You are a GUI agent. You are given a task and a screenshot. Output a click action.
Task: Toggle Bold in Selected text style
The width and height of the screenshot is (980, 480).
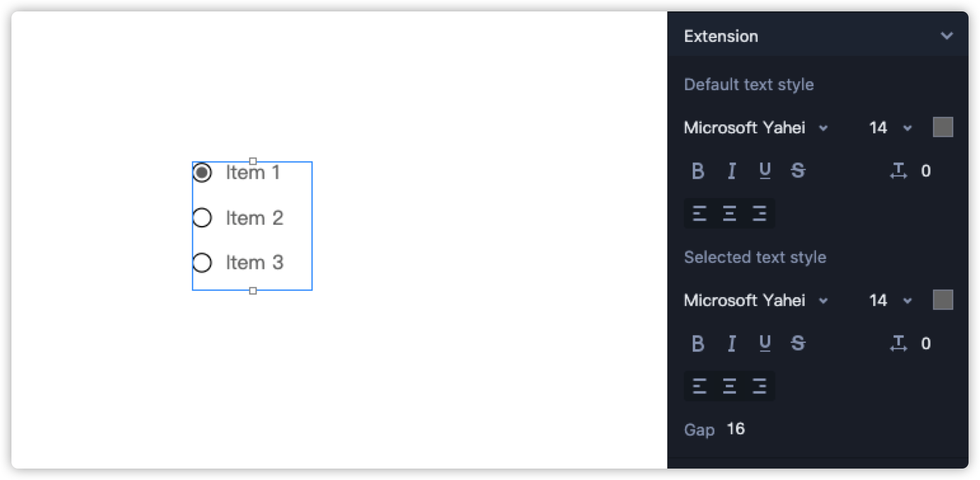point(698,343)
